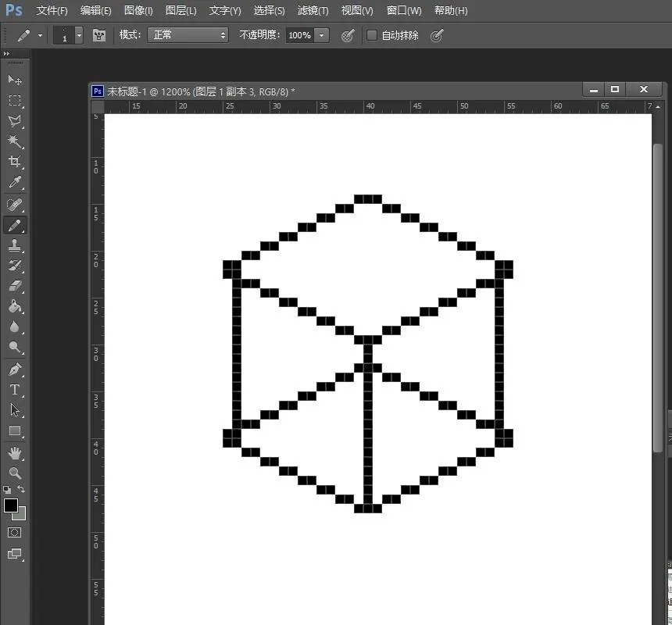This screenshot has width=672, height=625.
Task: Open the screen mode options
Action: pyautogui.click(x=15, y=553)
